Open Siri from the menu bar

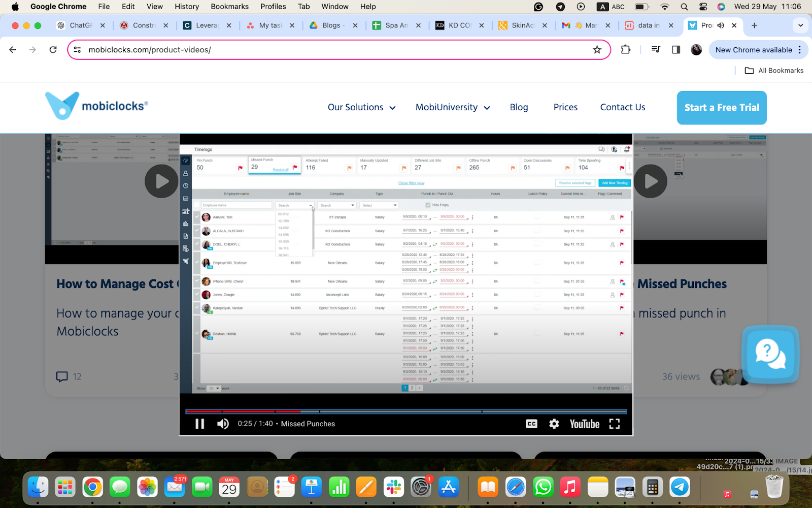(x=721, y=7)
